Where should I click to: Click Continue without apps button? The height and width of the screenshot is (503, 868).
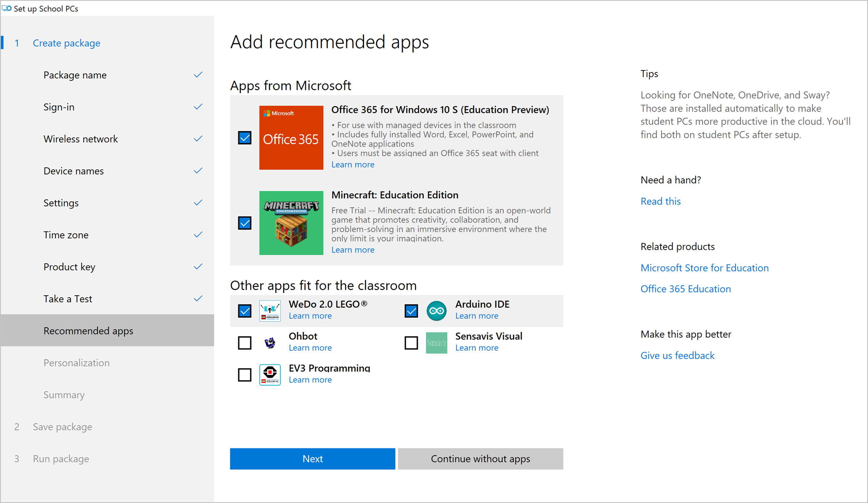tap(480, 459)
